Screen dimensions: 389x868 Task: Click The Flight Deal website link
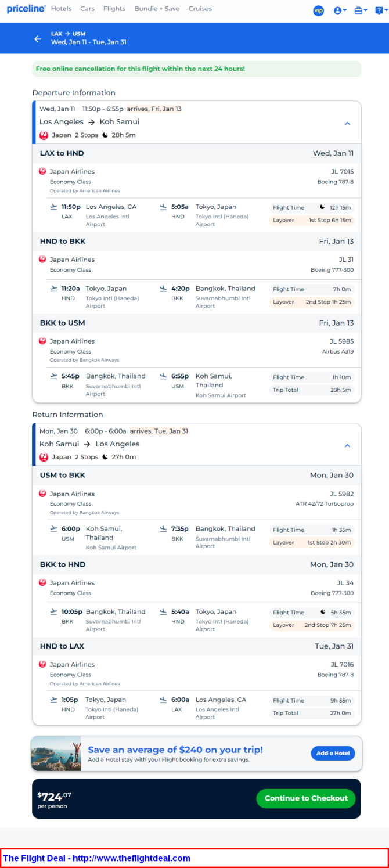pyautogui.click(x=96, y=858)
